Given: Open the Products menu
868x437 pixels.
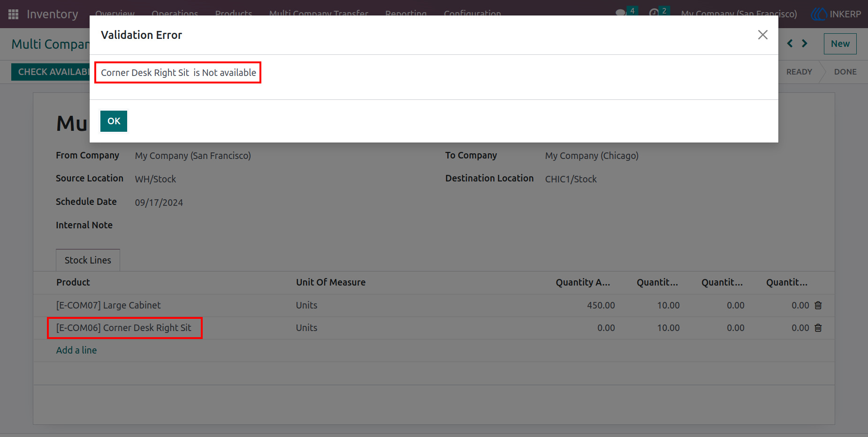Looking at the screenshot, I should 234,13.
